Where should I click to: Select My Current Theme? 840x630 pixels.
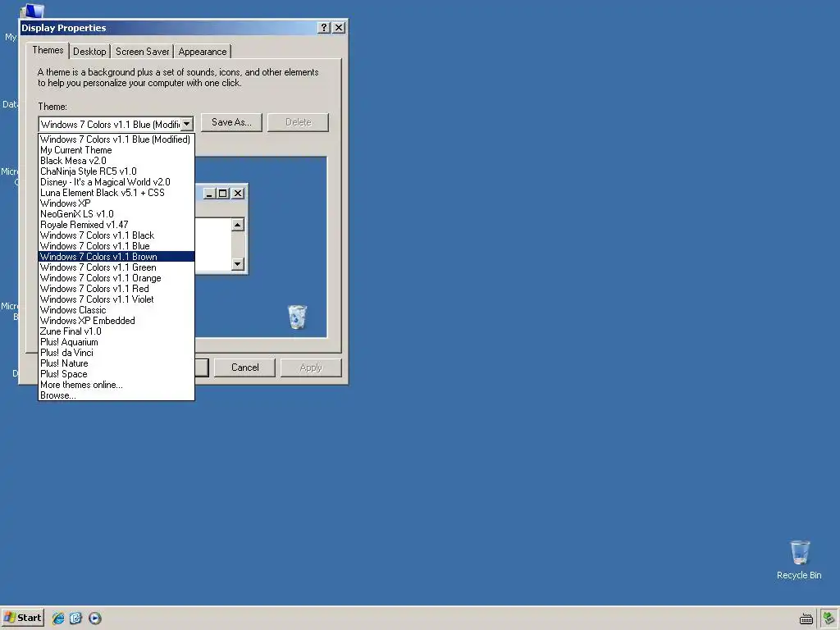tap(116, 150)
